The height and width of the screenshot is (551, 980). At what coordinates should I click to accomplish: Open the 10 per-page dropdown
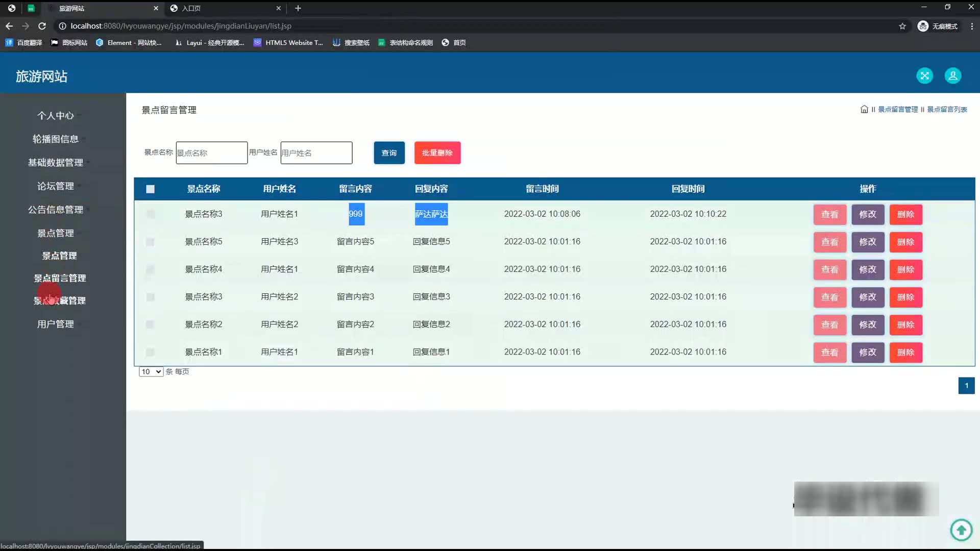[x=151, y=372]
